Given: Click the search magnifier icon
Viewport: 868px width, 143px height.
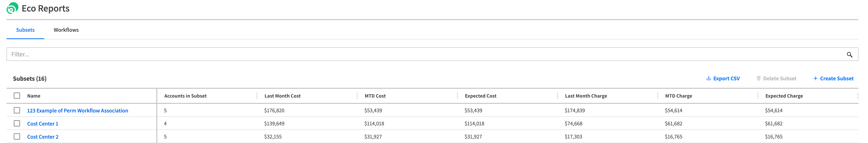Looking at the screenshot, I should 850,55.
